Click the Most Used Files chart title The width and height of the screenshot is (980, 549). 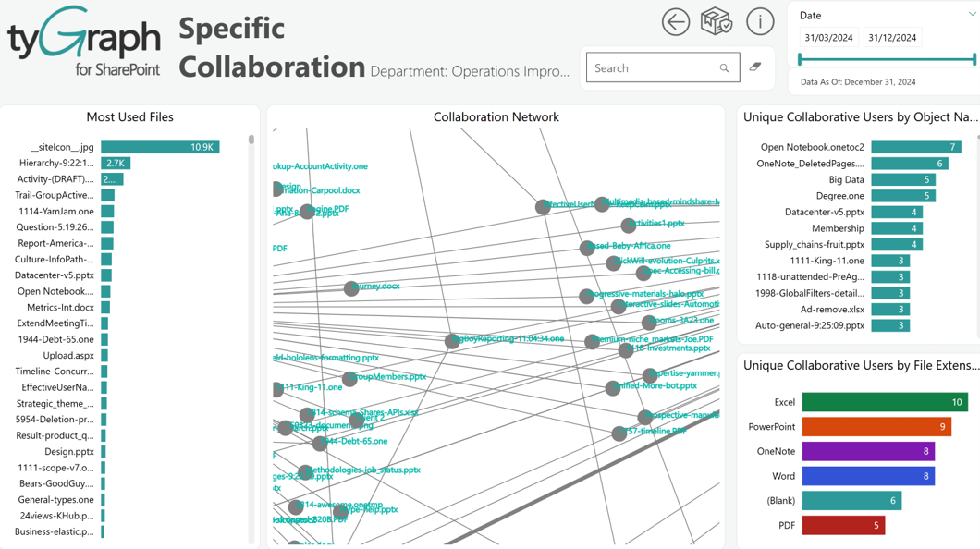click(130, 116)
